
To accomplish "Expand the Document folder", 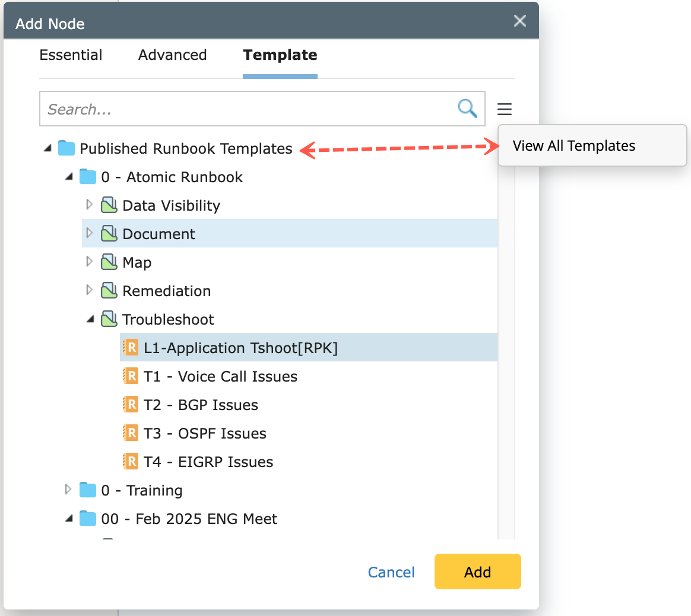I will pyautogui.click(x=90, y=233).
